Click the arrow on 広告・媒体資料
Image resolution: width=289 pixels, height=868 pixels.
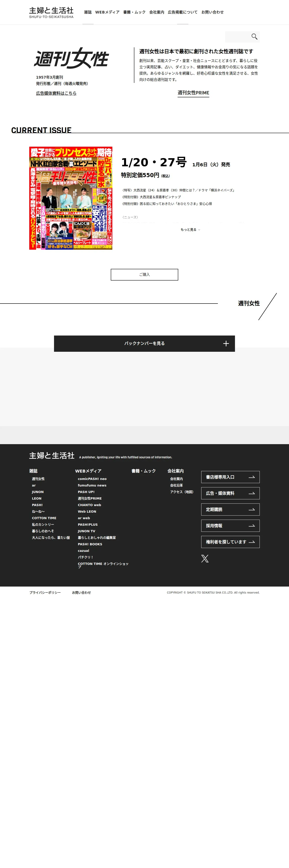[252, 493]
